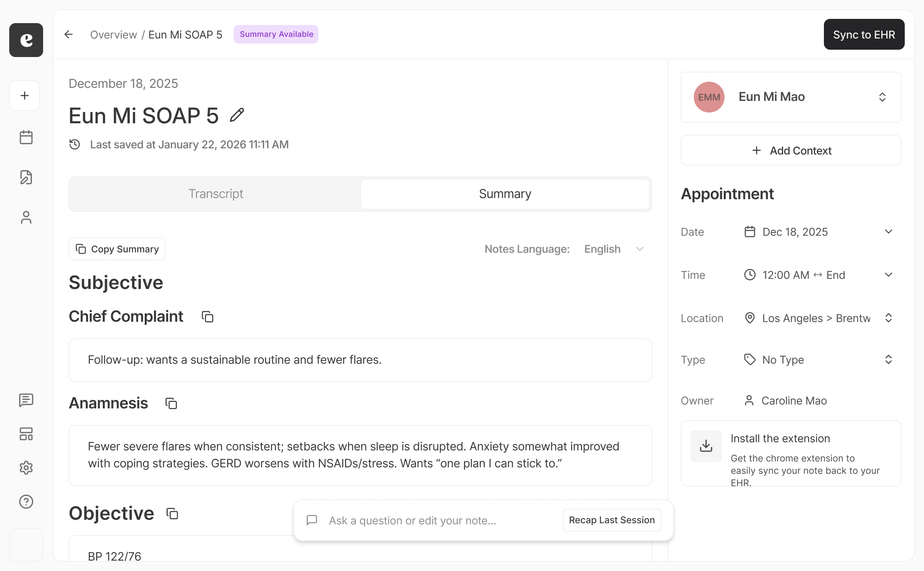Open the appointment Type selector
This screenshot has height=571, width=924.
tap(818, 360)
